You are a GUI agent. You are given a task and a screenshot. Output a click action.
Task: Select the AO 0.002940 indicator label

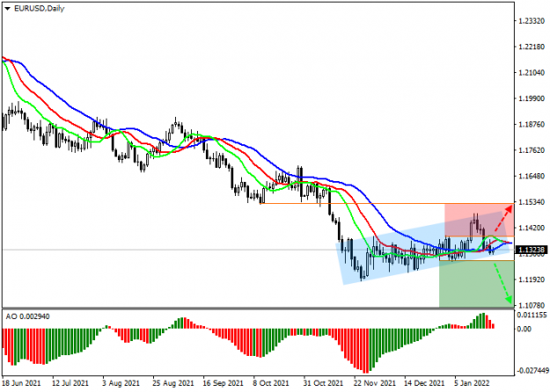pyautogui.click(x=27, y=316)
